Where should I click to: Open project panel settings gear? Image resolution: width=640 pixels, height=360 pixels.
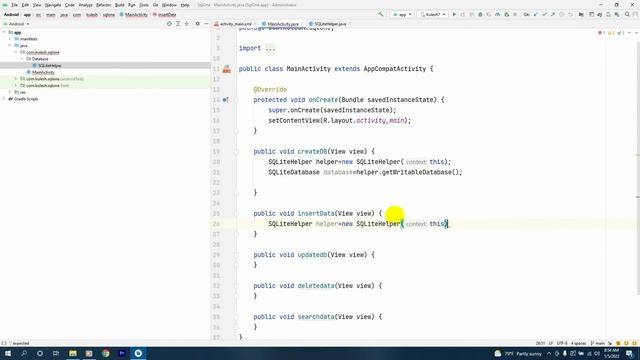pos(198,24)
